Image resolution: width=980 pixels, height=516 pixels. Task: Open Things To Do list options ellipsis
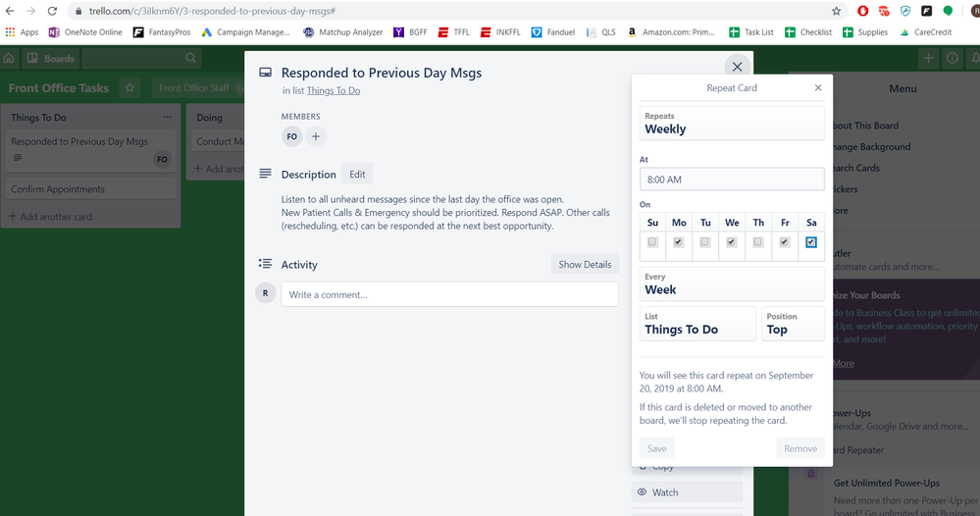coord(167,117)
